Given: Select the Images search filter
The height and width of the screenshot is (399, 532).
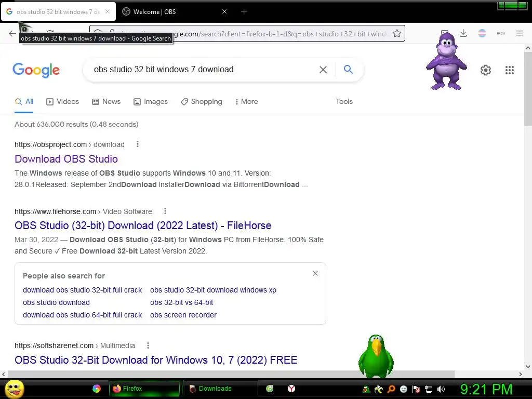Looking at the screenshot, I should pos(151,101).
